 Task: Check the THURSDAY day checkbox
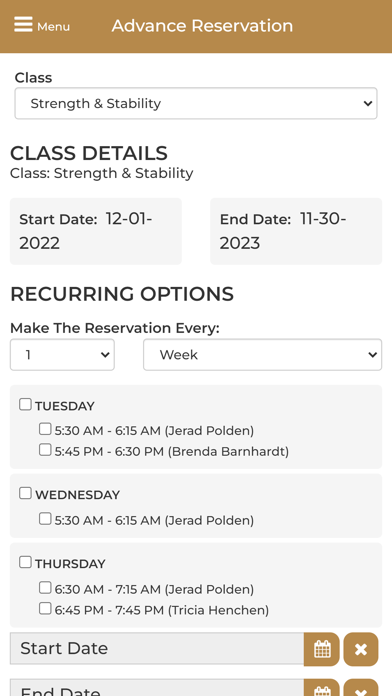point(25,562)
